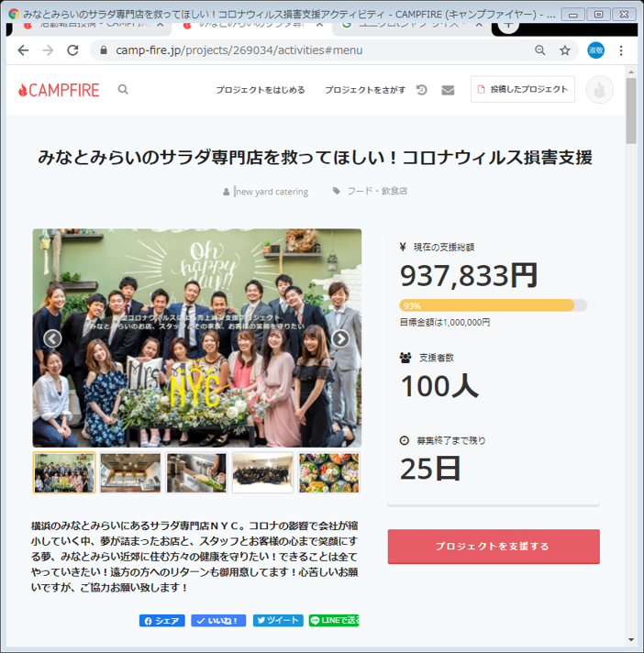This screenshot has height=653, width=644.
Task: Open the フード・飲食店 category tag
Action: (x=376, y=192)
